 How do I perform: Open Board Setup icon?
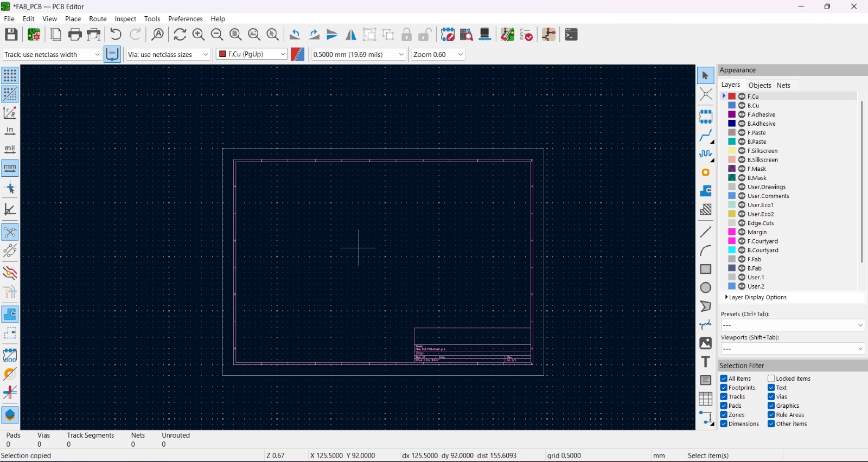coord(34,35)
